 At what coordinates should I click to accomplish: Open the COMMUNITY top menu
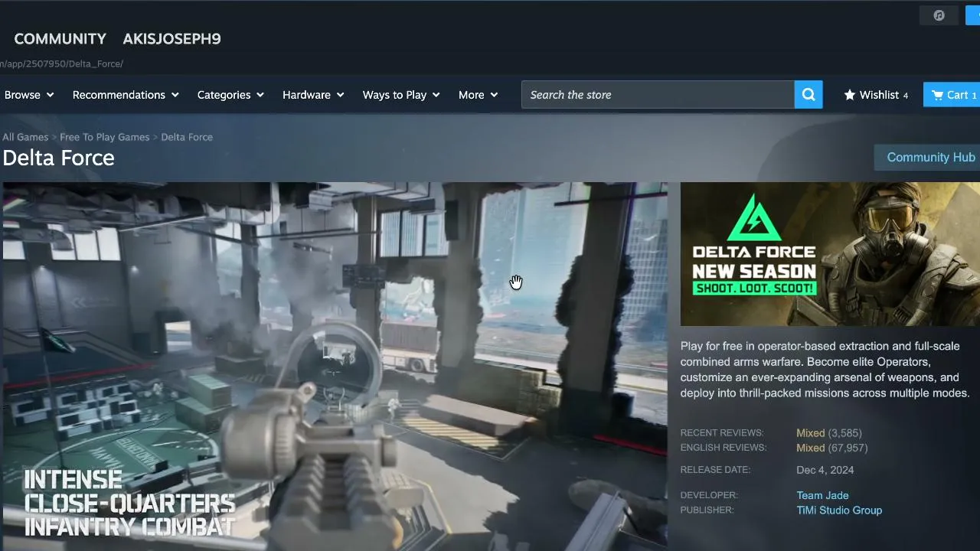tap(60, 39)
